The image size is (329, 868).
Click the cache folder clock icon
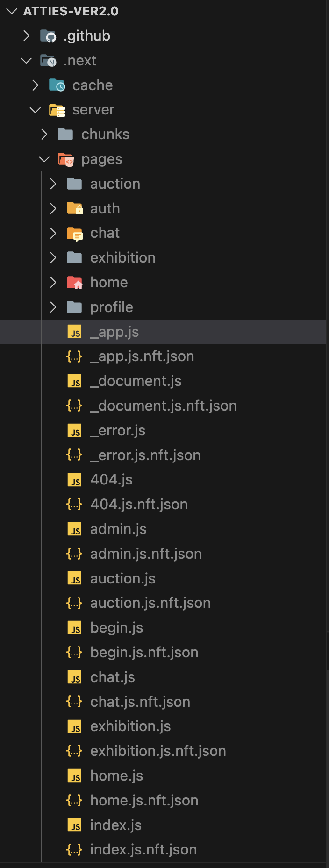click(57, 85)
